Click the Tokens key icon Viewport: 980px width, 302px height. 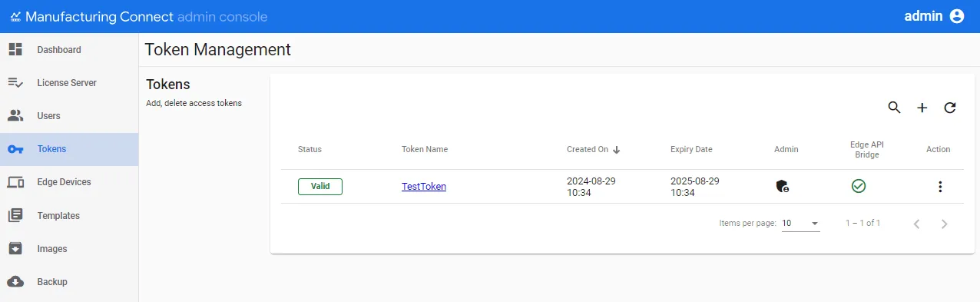click(x=15, y=149)
